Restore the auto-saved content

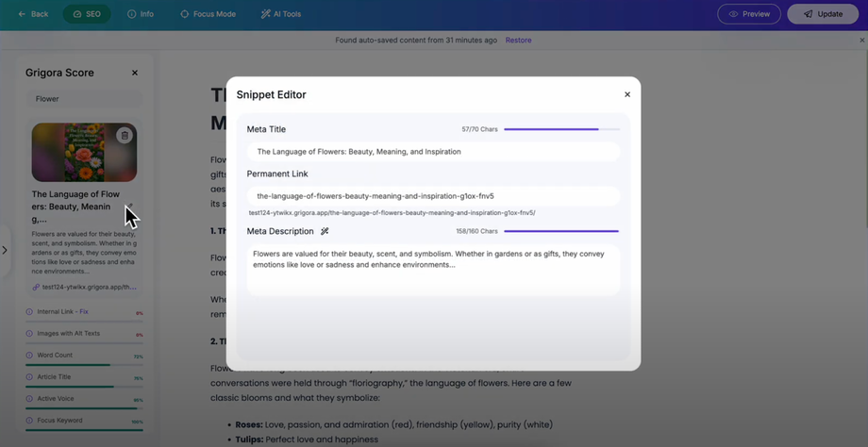[x=518, y=41]
